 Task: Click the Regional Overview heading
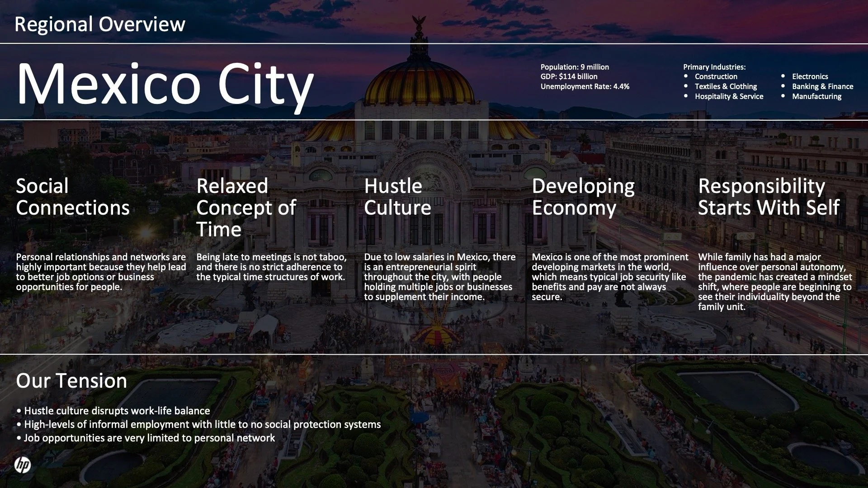coord(100,24)
